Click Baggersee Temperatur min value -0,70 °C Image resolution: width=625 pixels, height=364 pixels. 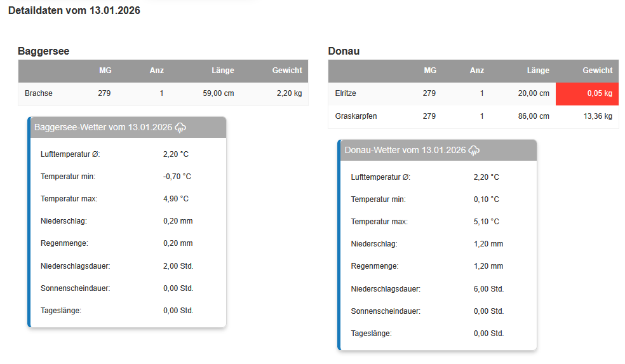click(x=177, y=177)
